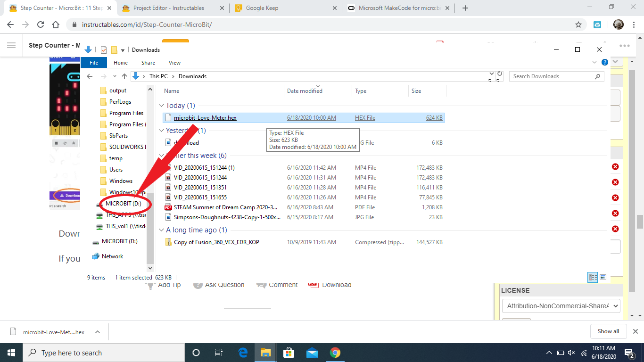Reload the Instructables page
The image size is (644, 362).
pos(41,25)
